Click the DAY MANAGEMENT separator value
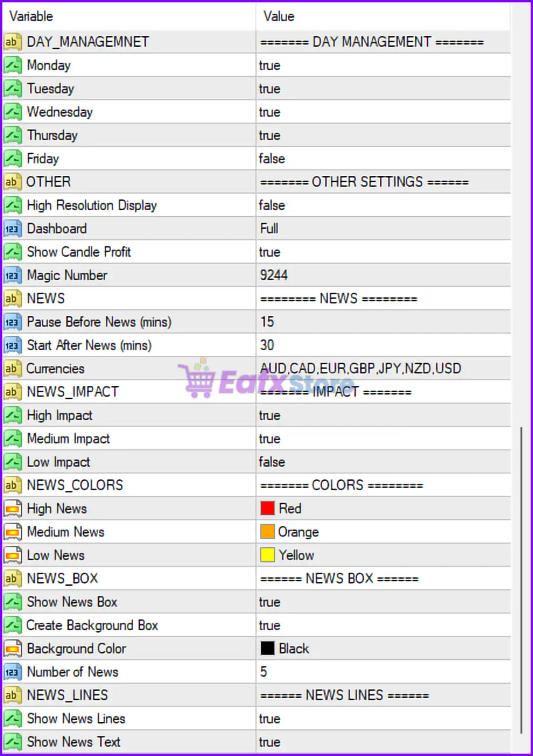Image resolution: width=533 pixels, height=756 pixels. [x=372, y=42]
